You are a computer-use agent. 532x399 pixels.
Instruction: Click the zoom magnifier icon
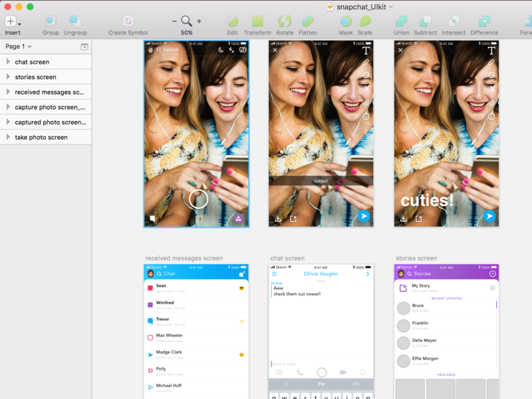[186, 21]
